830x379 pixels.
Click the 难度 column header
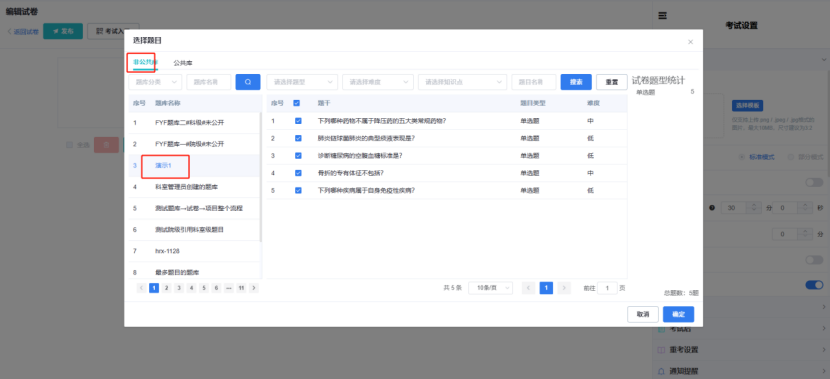[593, 103]
